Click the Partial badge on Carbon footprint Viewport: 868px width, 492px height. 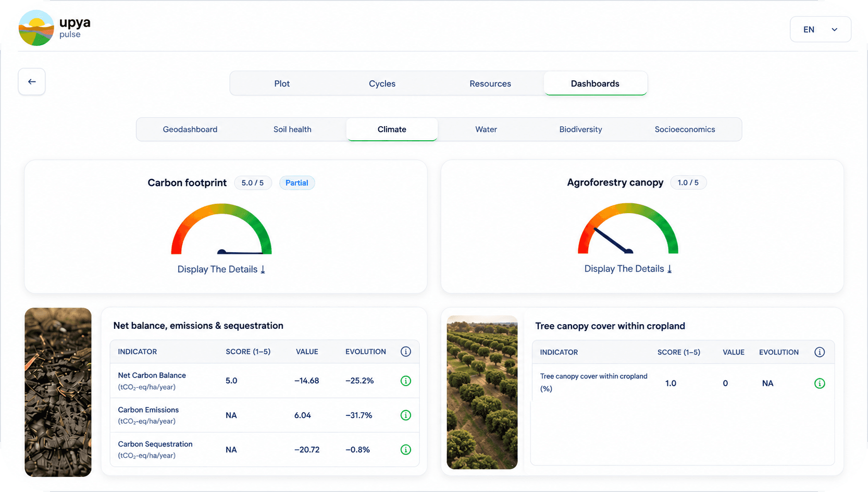coord(297,183)
